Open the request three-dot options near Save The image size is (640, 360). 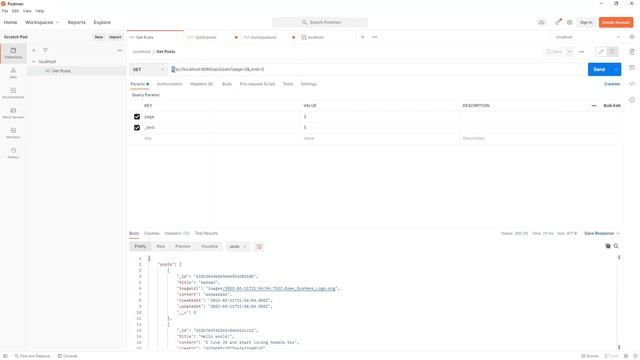(x=581, y=52)
